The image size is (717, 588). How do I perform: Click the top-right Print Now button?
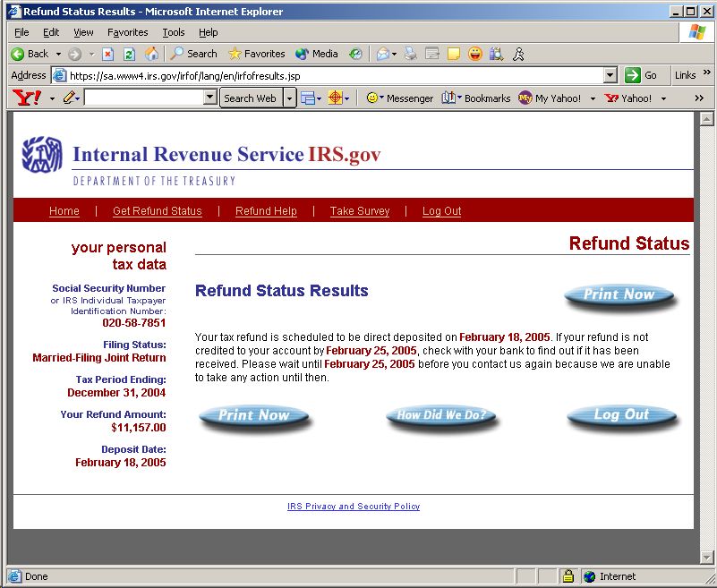[619, 295]
